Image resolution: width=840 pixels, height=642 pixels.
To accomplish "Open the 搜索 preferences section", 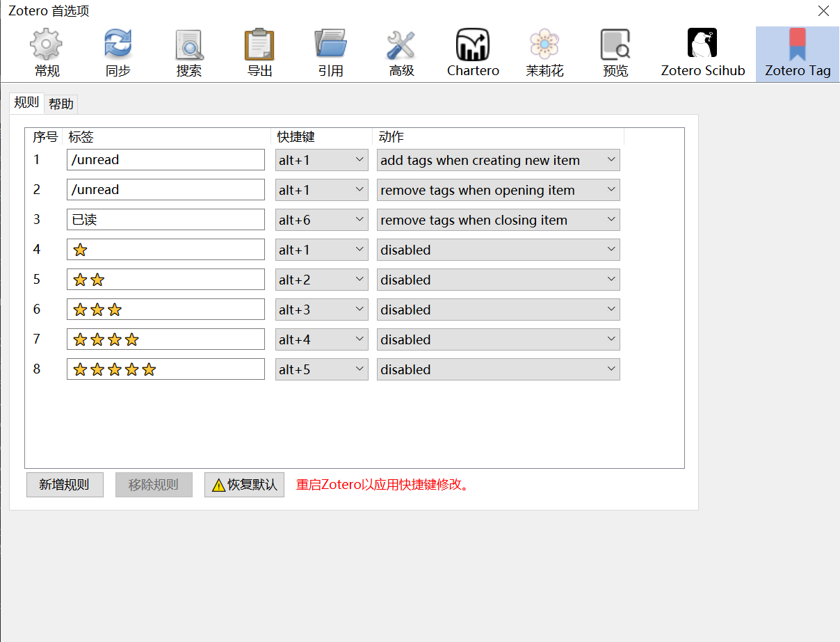I will click(x=188, y=52).
